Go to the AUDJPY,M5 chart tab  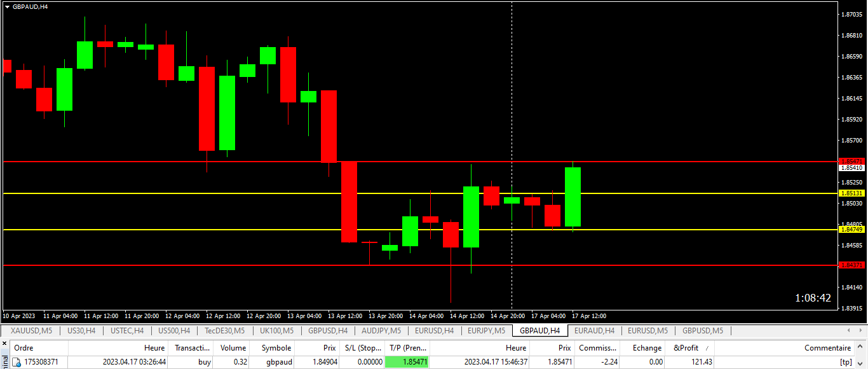381,331
